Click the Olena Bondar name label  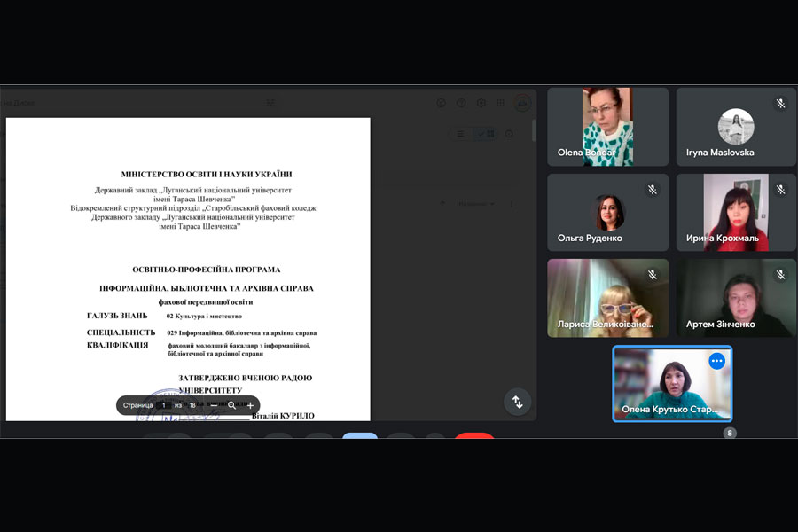click(x=586, y=153)
